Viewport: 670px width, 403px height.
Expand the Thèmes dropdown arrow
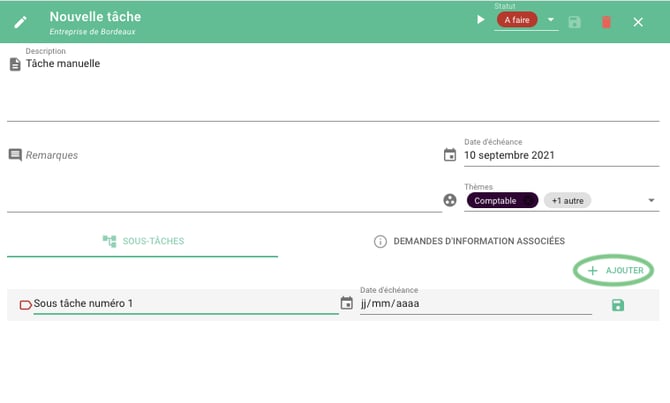tap(651, 200)
